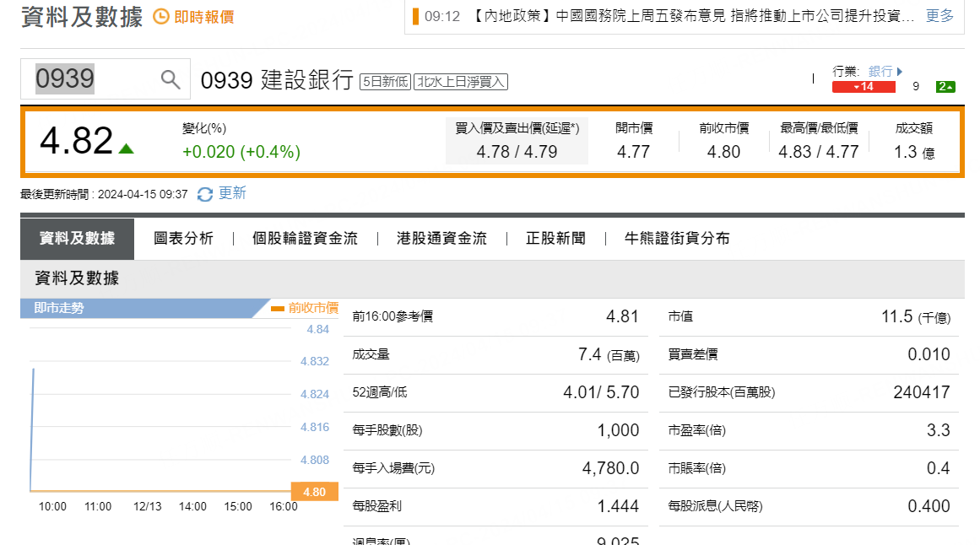Click the 5日新低 tag
This screenshot has width=980, height=545.
385,81
